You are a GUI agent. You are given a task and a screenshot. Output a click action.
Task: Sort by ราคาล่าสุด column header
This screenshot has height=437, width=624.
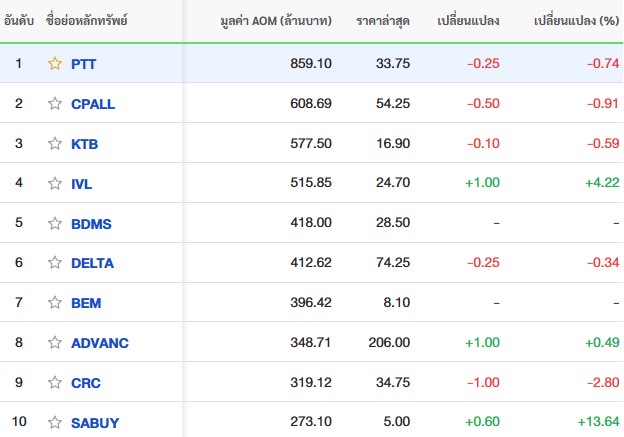click(x=383, y=21)
